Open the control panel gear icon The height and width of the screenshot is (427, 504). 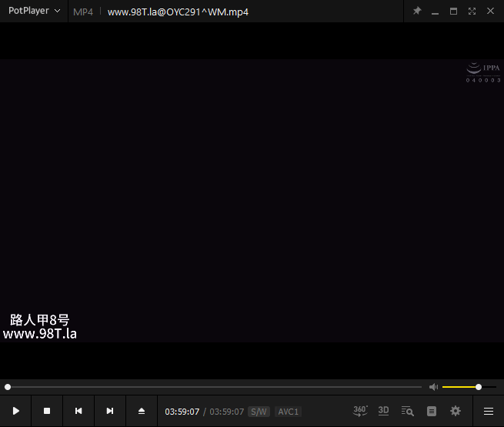pyautogui.click(x=456, y=412)
